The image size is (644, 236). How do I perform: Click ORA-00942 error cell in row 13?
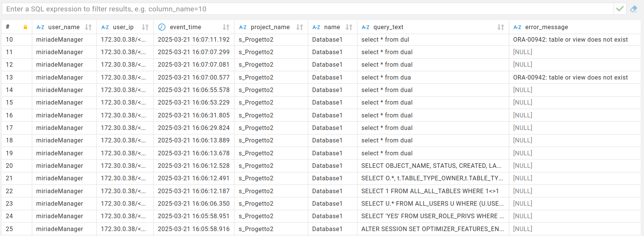point(570,78)
